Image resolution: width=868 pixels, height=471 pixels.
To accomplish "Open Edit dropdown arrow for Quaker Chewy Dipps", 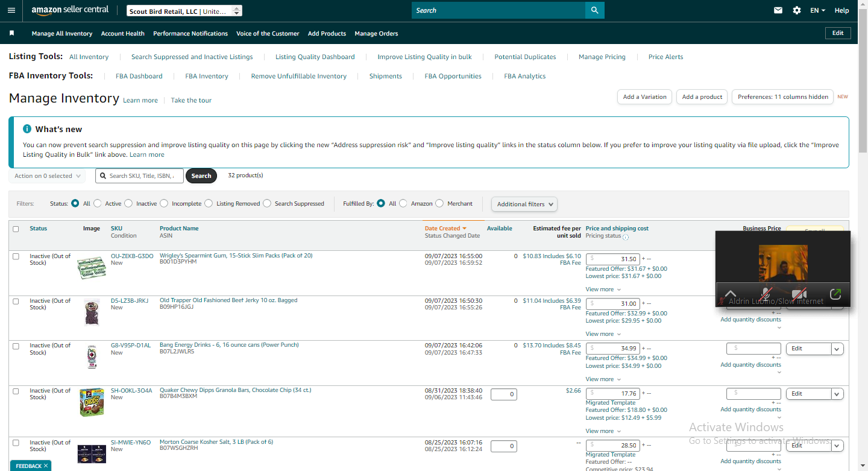I will tap(837, 394).
